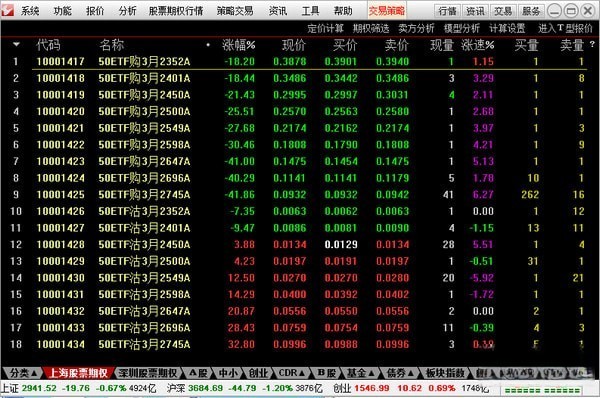Switch to B股 tab
The width and height of the screenshot is (600, 398).
click(326, 373)
